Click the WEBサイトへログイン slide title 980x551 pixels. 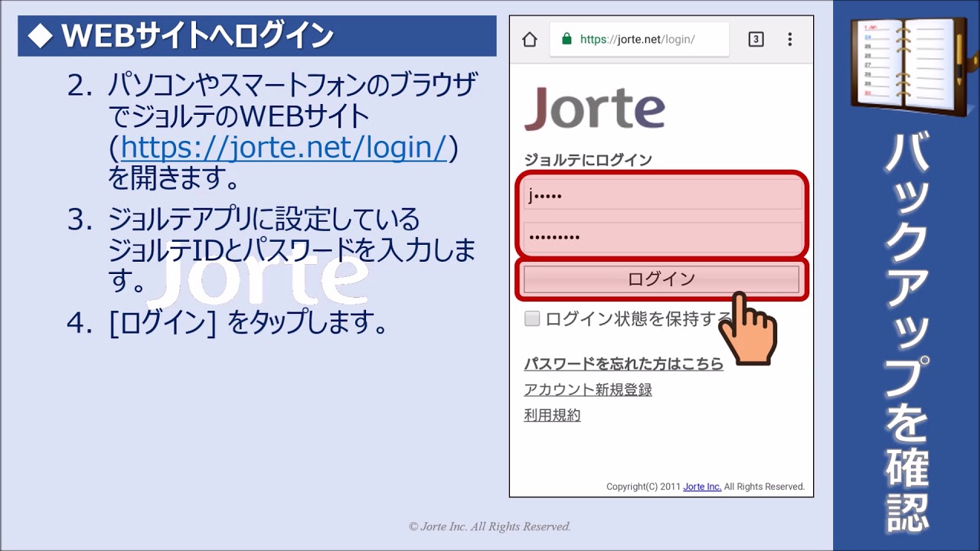pos(196,36)
